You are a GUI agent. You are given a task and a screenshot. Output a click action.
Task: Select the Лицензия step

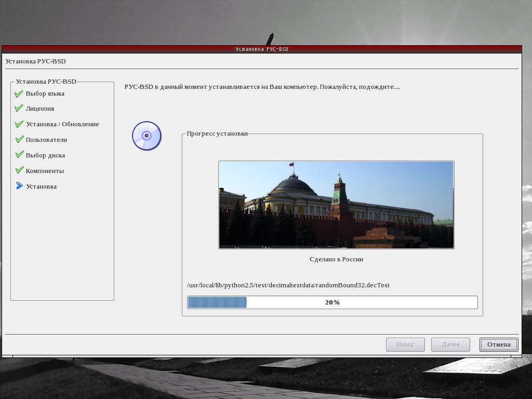[x=40, y=109]
